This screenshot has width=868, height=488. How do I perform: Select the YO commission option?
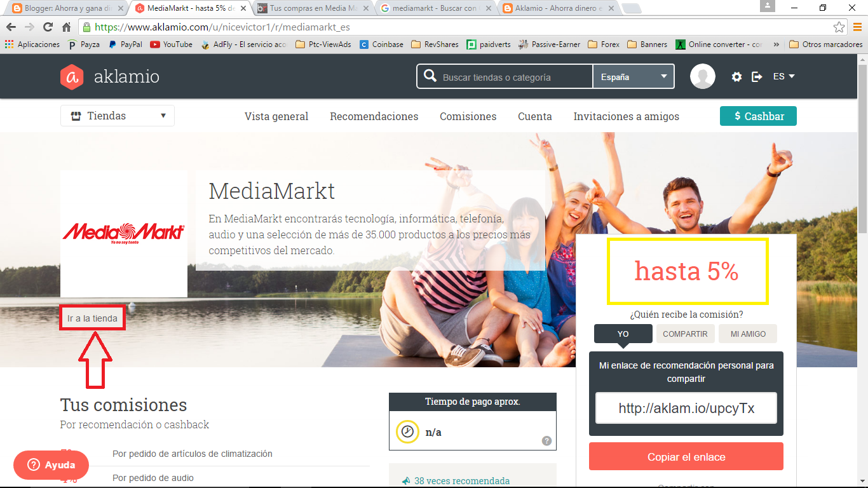623,334
